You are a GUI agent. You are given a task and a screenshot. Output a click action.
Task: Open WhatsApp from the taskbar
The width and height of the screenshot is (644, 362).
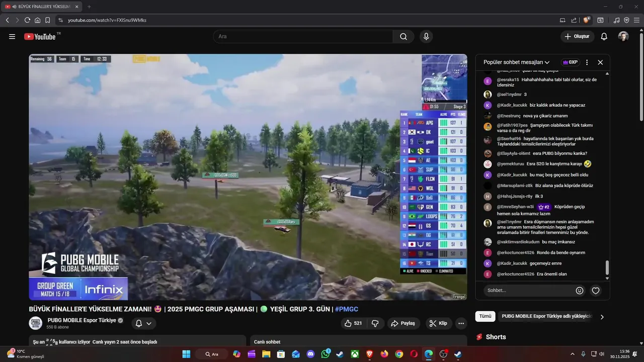click(325, 354)
